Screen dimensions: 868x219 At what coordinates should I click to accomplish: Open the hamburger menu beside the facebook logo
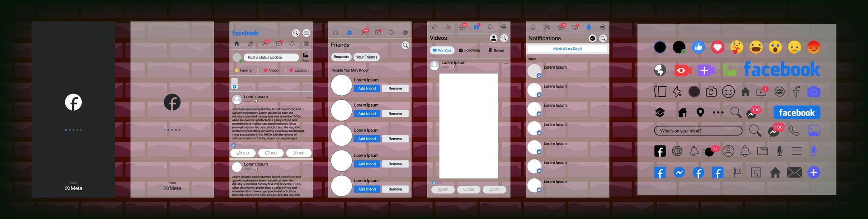coord(307,33)
